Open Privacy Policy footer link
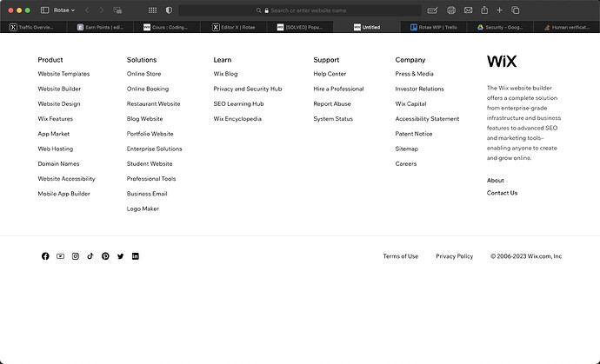This screenshot has width=600, height=364. tap(454, 256)
